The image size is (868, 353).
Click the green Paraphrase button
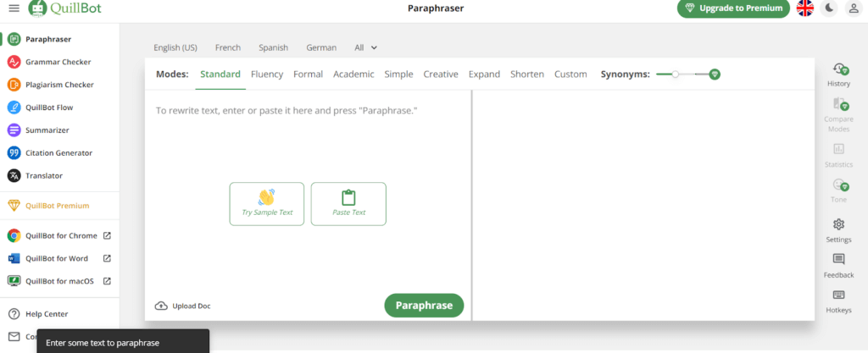pyautogui.click(x=424, y=306)
